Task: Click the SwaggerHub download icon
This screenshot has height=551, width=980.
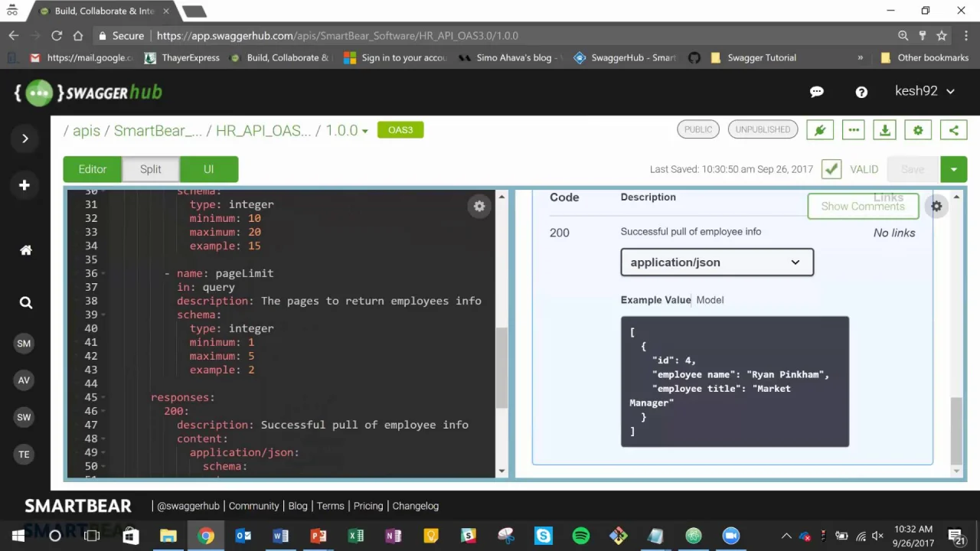Action: click(x=884, y=130)
